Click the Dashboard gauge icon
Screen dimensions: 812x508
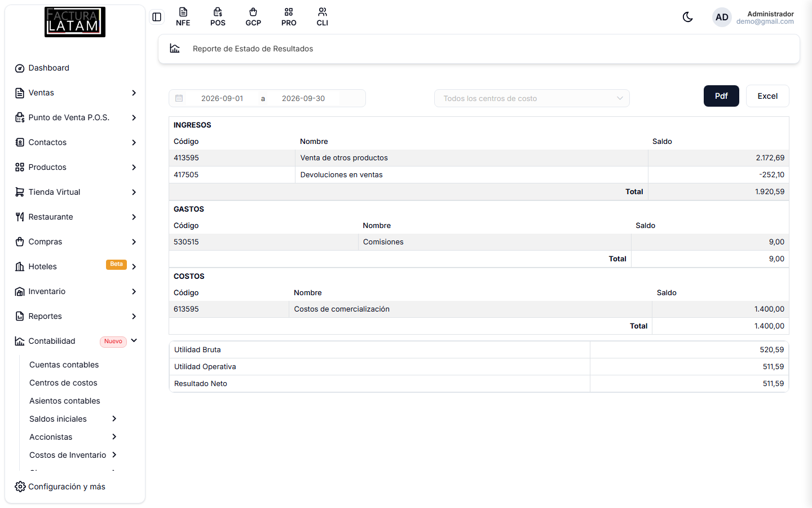click(20, 68)
